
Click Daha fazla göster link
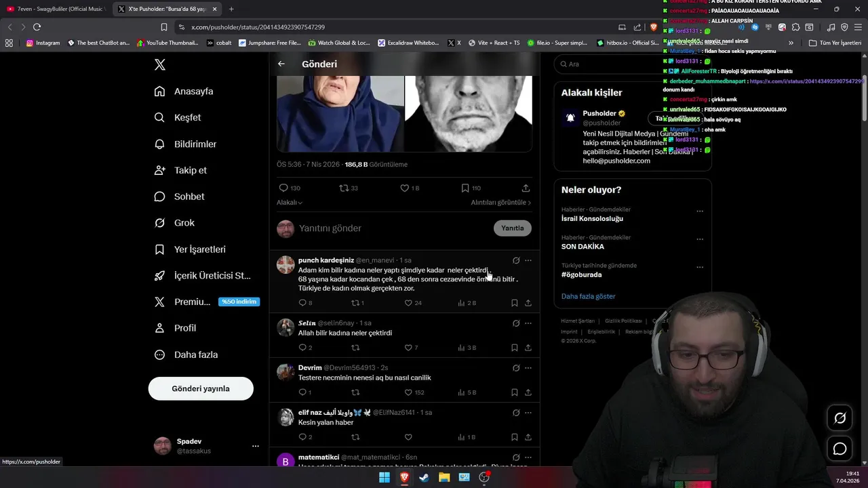(x=589, y=296)
